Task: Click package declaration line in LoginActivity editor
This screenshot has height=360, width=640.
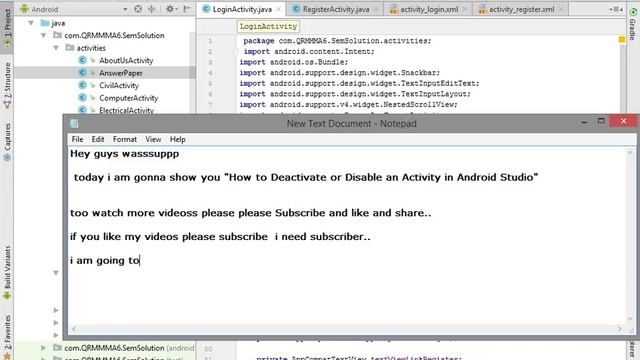Action: [x=337, y=41]
